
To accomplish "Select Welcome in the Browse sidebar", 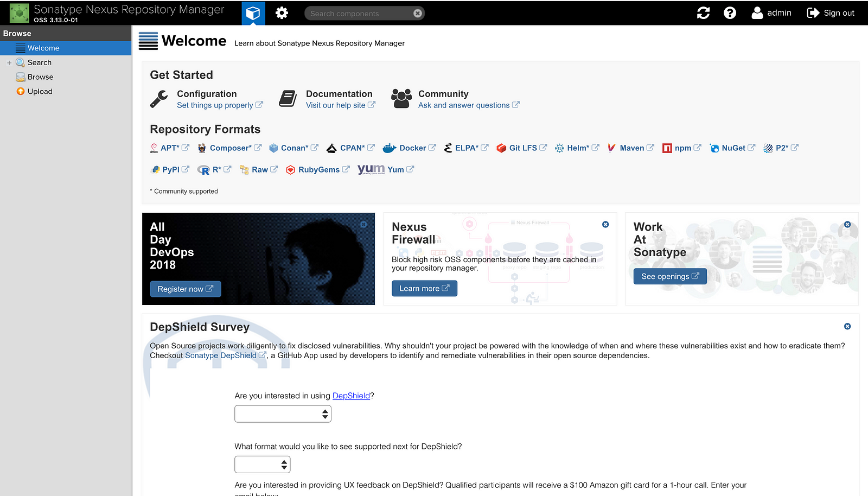I will click(66, 48).
